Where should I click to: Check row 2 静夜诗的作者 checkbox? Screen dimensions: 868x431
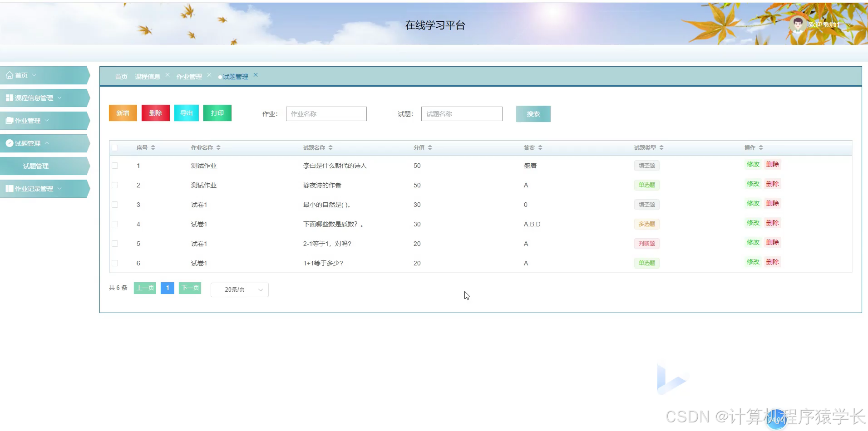115,185
